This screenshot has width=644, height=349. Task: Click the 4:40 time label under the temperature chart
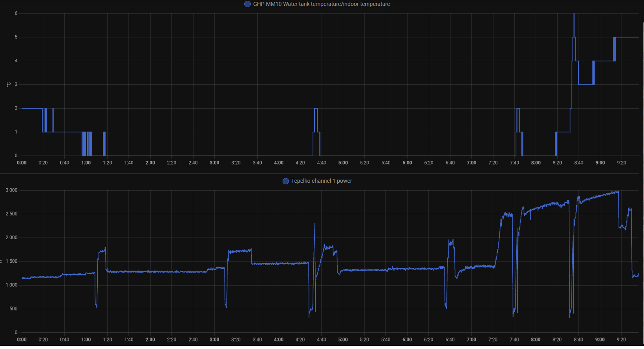(322, 163)
